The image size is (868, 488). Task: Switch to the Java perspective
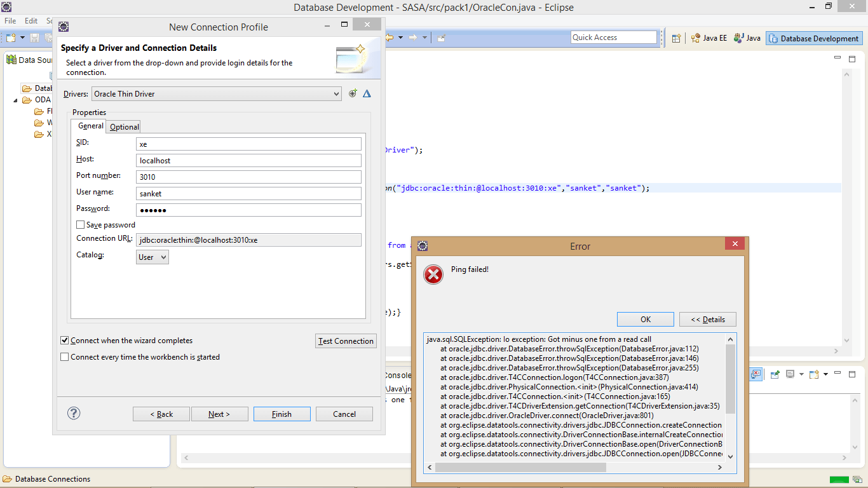(x=747, y=38)
